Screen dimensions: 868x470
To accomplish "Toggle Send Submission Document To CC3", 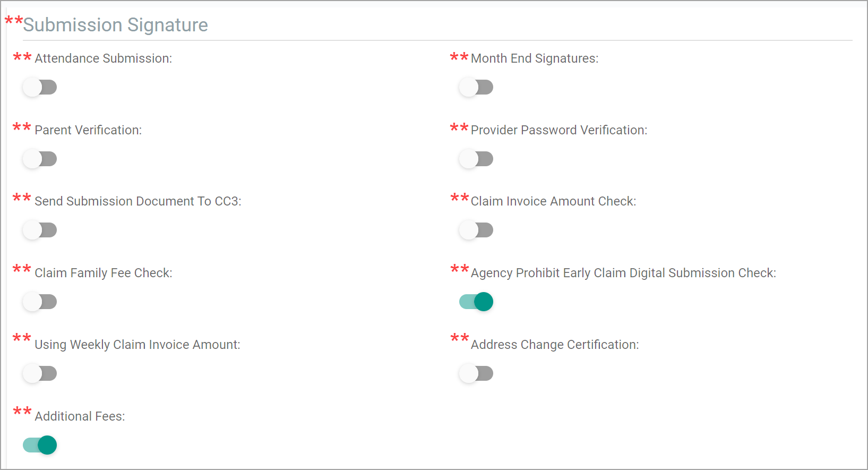I will [x=40, y=230].
